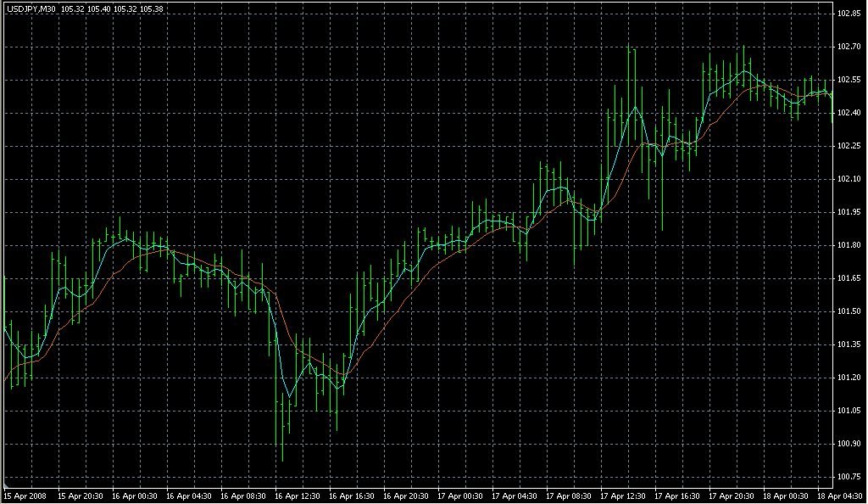Image resolution: width=868 pixels, height=504 pixels.
Task: Click the 16 Apr 12:30 time label
Action: tap(297, 496)
